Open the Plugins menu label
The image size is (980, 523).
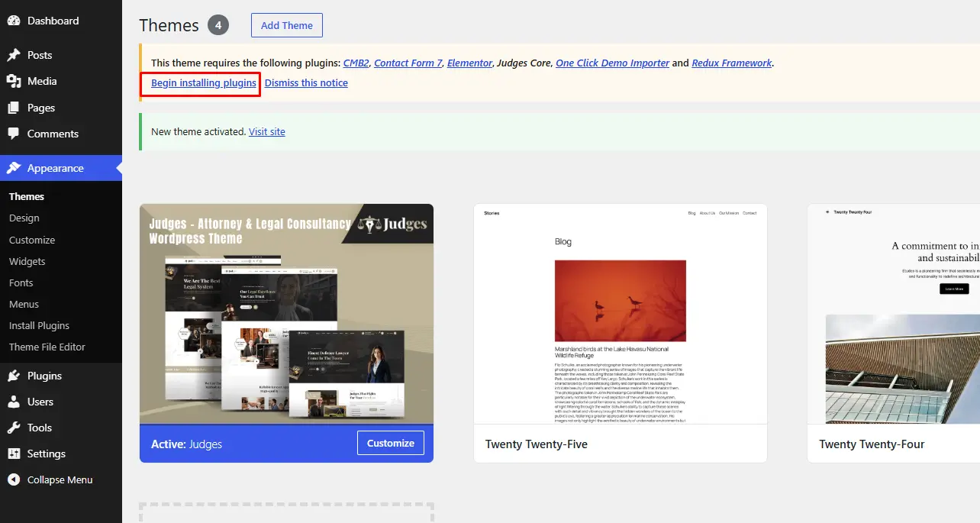[x=45, y=376]
